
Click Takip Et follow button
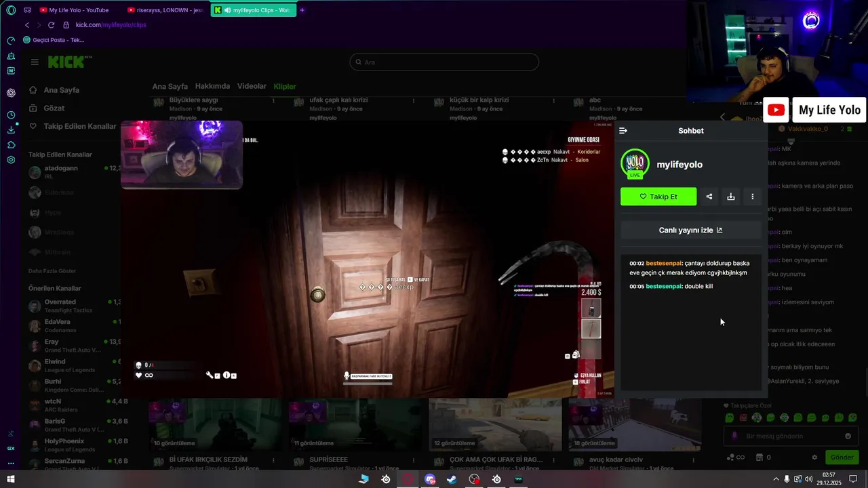click(658, 197)
